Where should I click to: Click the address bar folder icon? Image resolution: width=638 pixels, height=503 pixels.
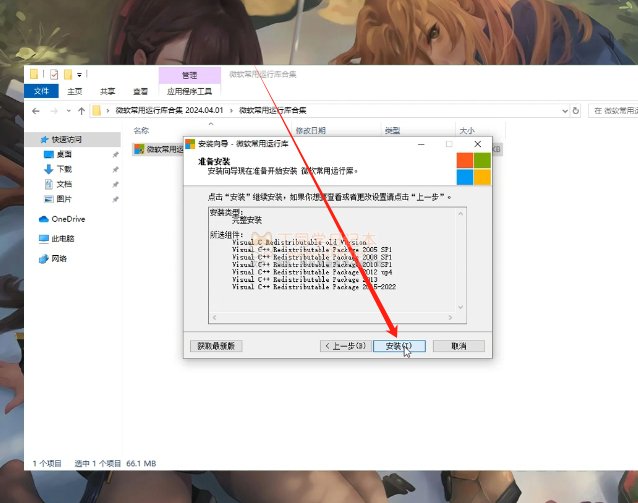pyautogui.click(x=96, y=110)
